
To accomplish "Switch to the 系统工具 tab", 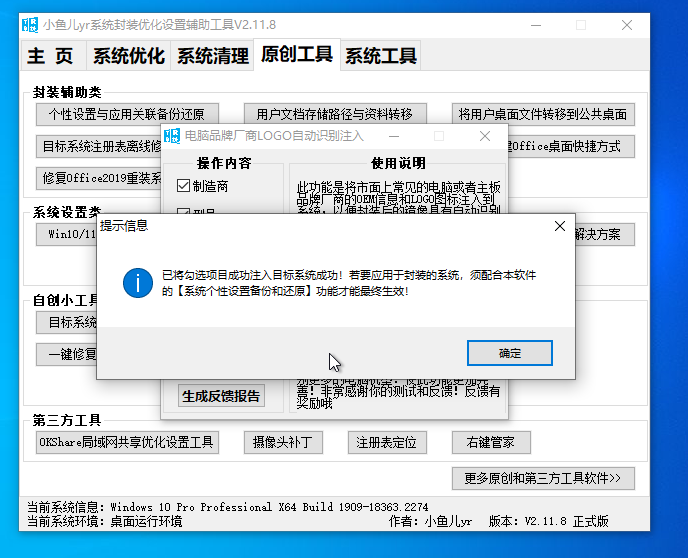I will click(x=380, y=56).
